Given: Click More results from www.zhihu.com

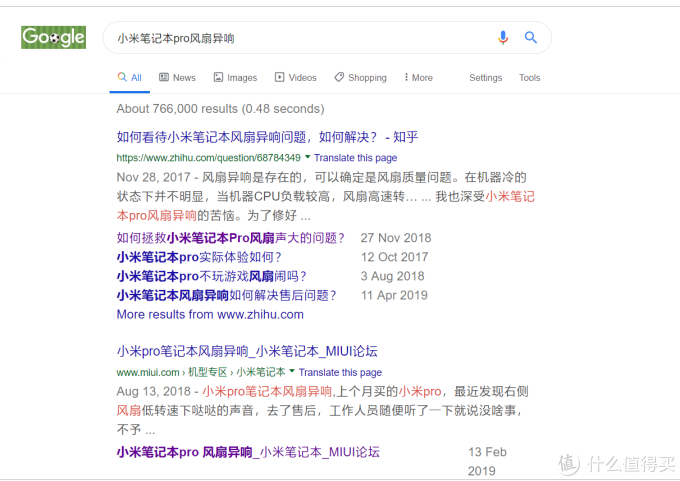Looking at the screenshot, I should pos(210,314).
